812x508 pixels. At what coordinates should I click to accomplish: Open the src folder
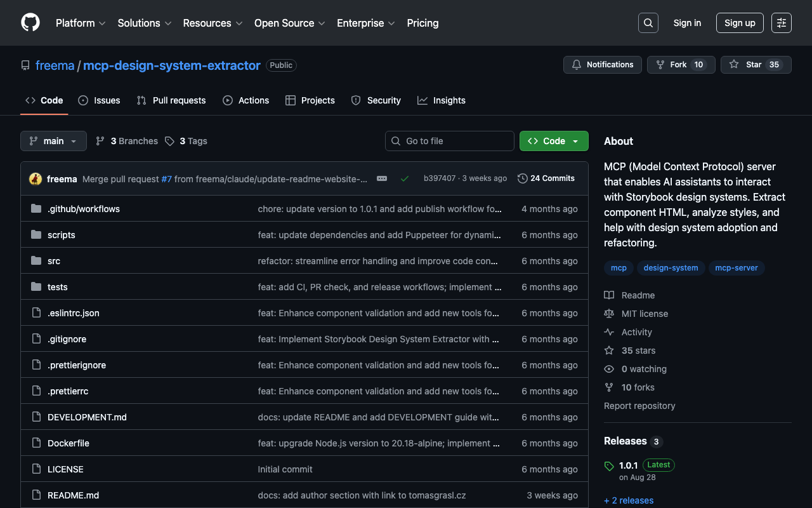point(54,261)
